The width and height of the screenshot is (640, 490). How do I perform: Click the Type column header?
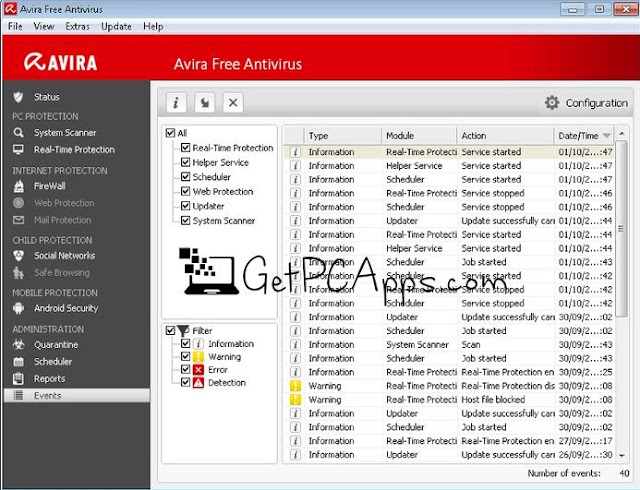click(x=343, y=136)
